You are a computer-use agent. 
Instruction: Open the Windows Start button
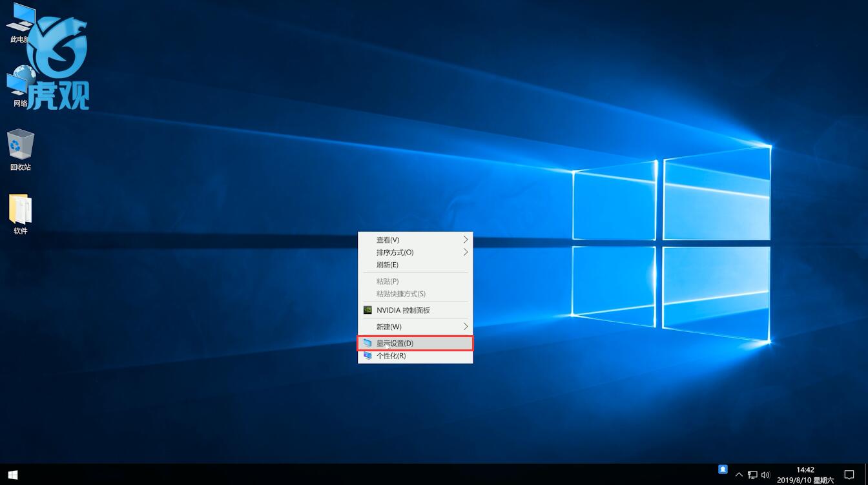click(13, 475)
